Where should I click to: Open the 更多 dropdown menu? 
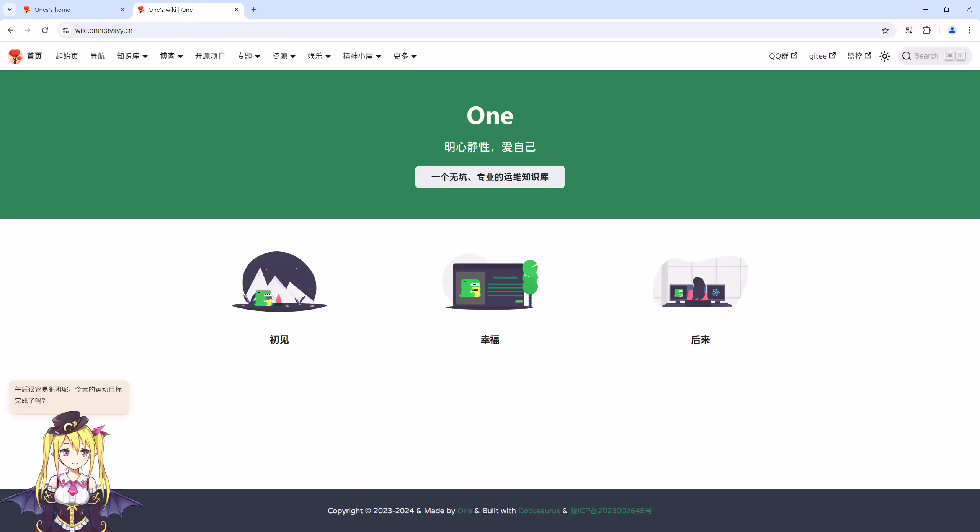405,56
